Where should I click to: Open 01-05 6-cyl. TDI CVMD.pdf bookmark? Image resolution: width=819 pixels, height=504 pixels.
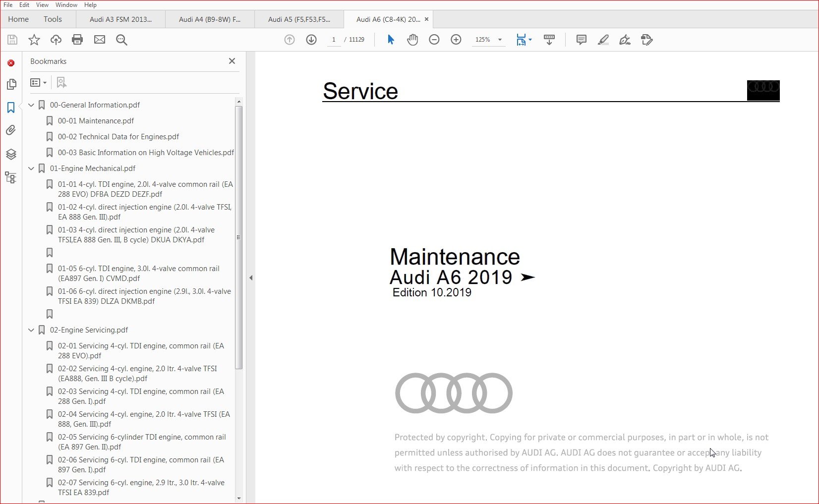pos(139,274)
